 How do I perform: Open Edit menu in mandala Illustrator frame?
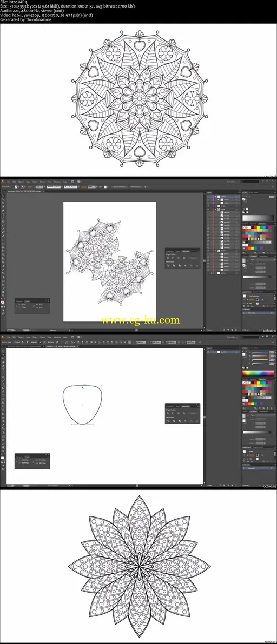(x=14, y=182)
